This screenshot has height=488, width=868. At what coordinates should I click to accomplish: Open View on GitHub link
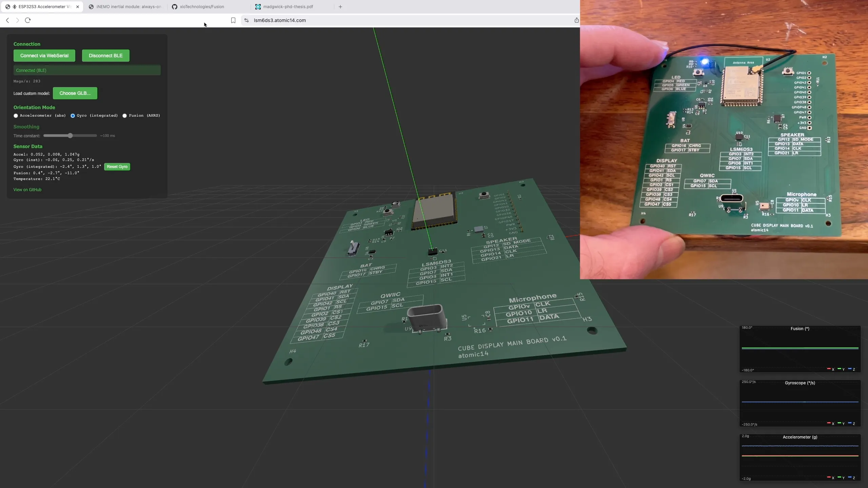[27, 189]
